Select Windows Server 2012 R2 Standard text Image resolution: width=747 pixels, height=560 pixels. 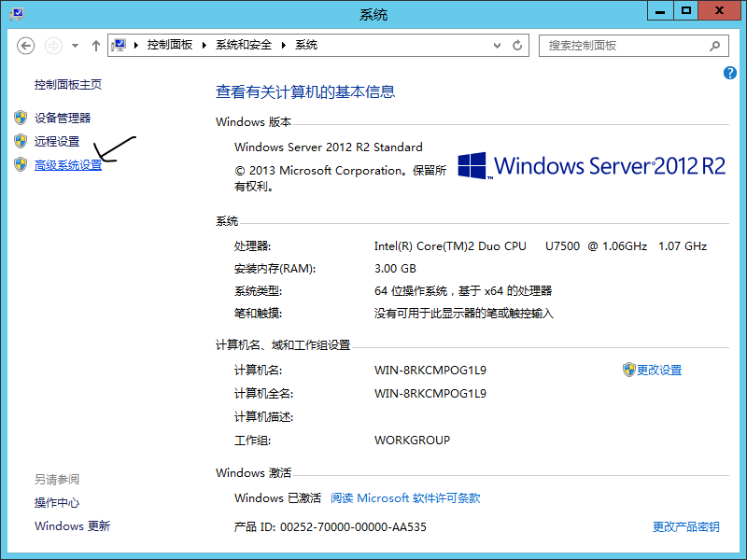tap(329, 147)
